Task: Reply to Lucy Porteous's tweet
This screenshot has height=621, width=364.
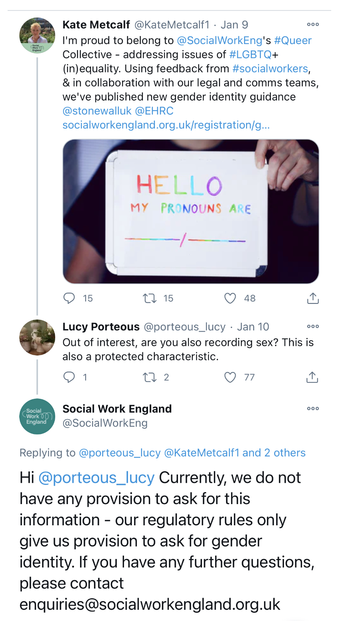Action: [x=69, y=377]
